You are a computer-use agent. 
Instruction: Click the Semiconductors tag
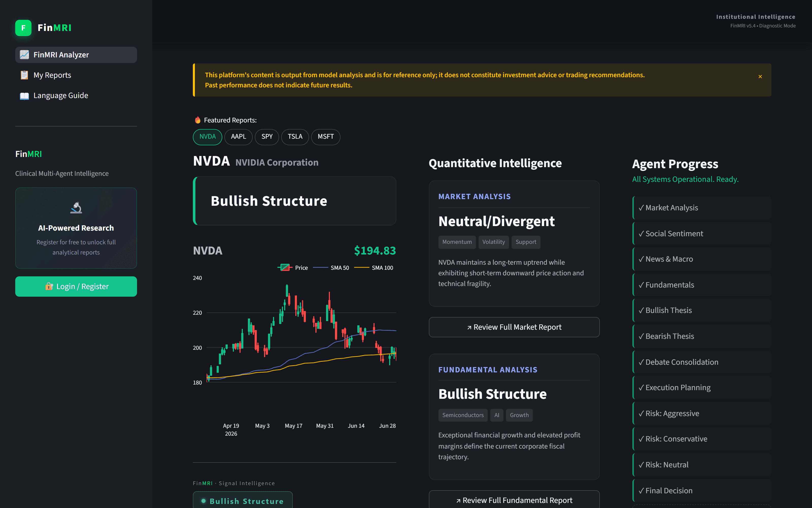[463, 415]
